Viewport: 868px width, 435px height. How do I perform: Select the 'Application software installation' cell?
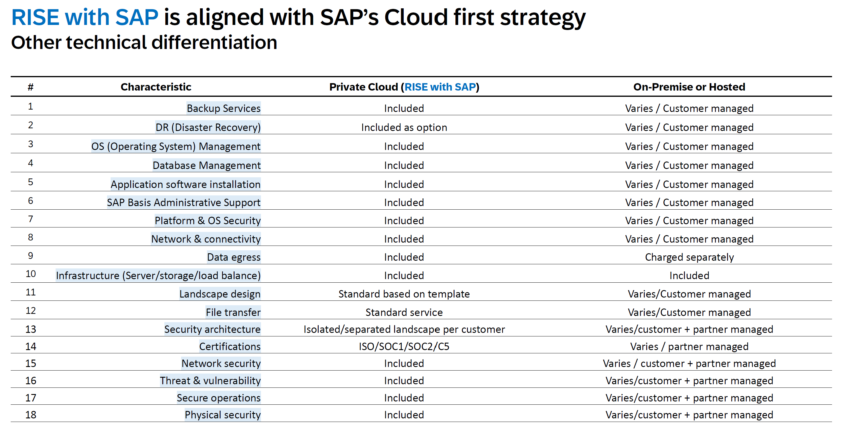pos(185,184)
